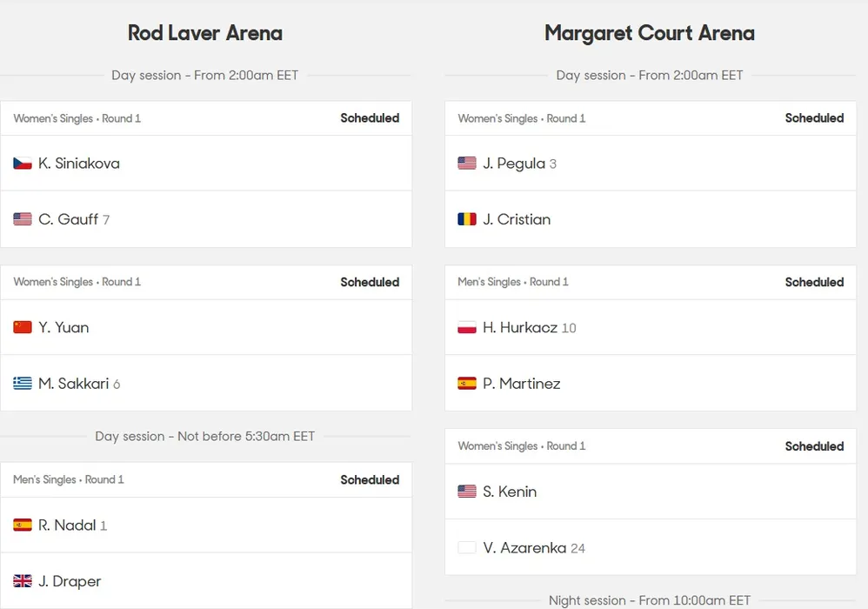The image size is (868, 609).
Task: Click the USA flag beside S. Kenin
Action: tap(467, 492)
